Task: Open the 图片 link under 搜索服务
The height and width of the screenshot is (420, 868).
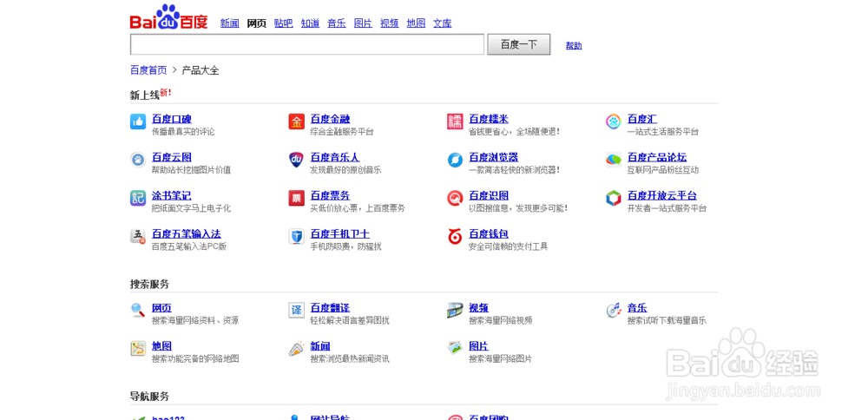Action: coord(478,346)
